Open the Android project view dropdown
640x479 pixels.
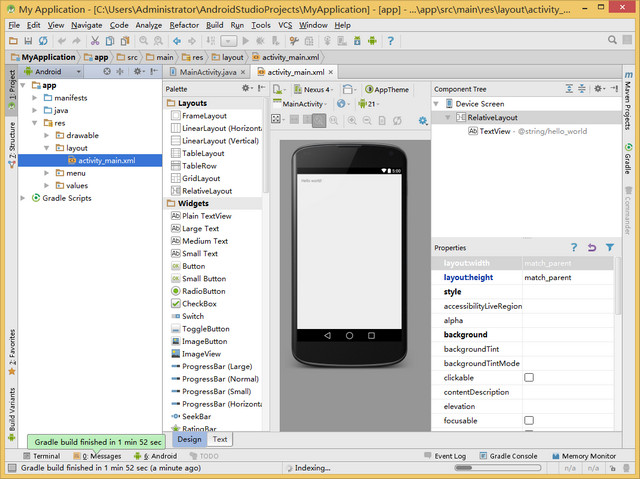pos(48,72)
